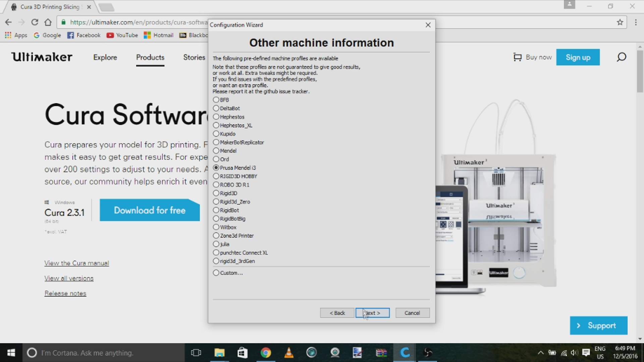Open VLC media player taskbar icon
The image size is (644, 362).
pyautogui.click(x=288, y=353)
